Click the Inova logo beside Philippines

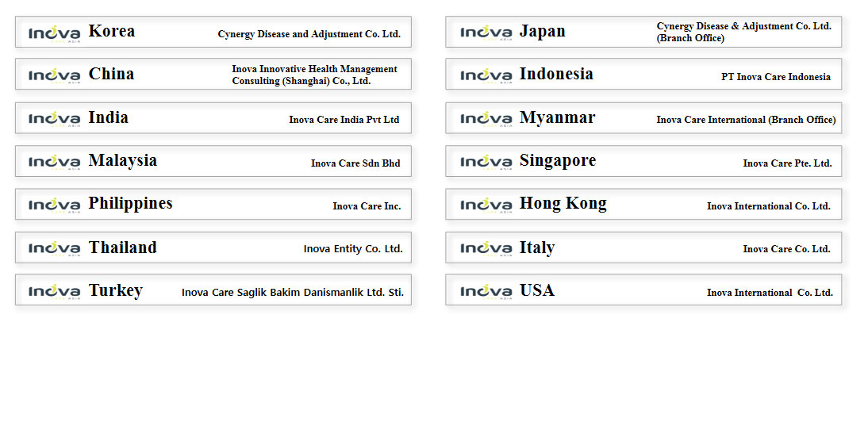coord(54,205)
